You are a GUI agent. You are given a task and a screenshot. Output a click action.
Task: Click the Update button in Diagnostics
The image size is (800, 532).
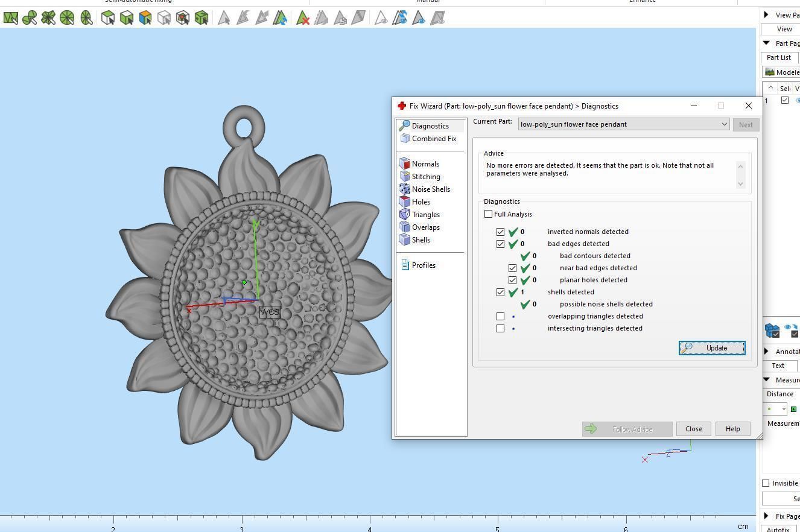(x=712, y=348)
